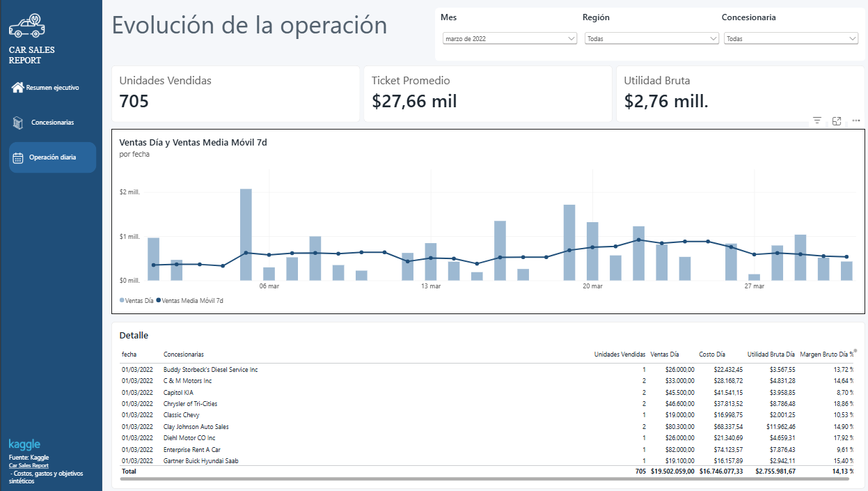868x491 pixels.
Task: Click Ventas Media Móvil 7d legend marker
Action: coord(159,301)
